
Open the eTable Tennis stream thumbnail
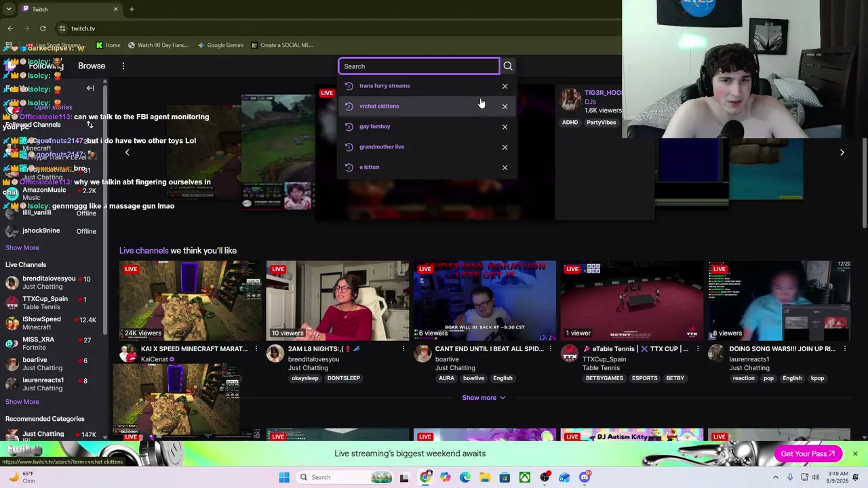click(632, 300)
